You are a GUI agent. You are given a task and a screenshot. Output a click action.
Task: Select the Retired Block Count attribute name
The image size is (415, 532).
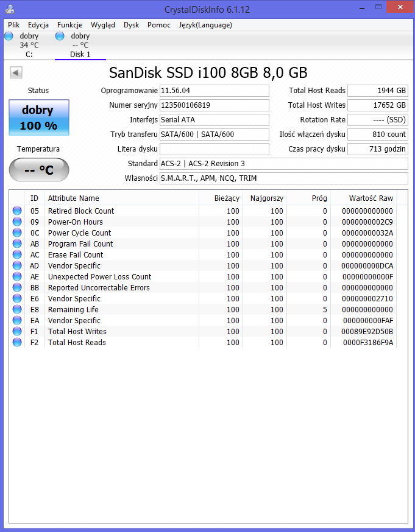(x=81, y=211)
